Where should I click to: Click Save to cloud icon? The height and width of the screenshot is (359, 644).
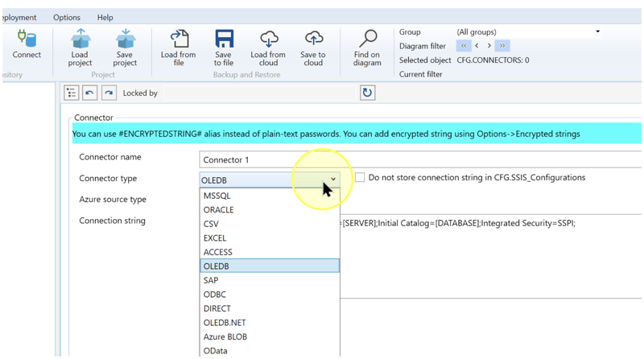[313, 47]
